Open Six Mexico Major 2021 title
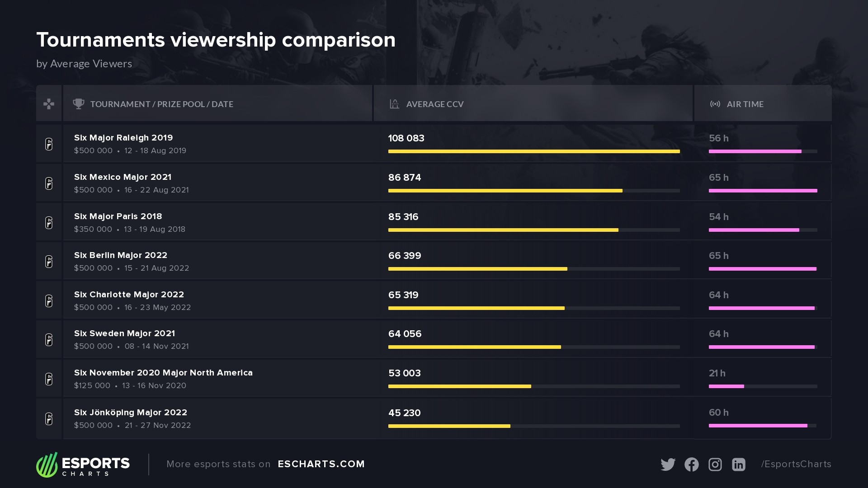 pyautogui.click(x=123, y=177)
